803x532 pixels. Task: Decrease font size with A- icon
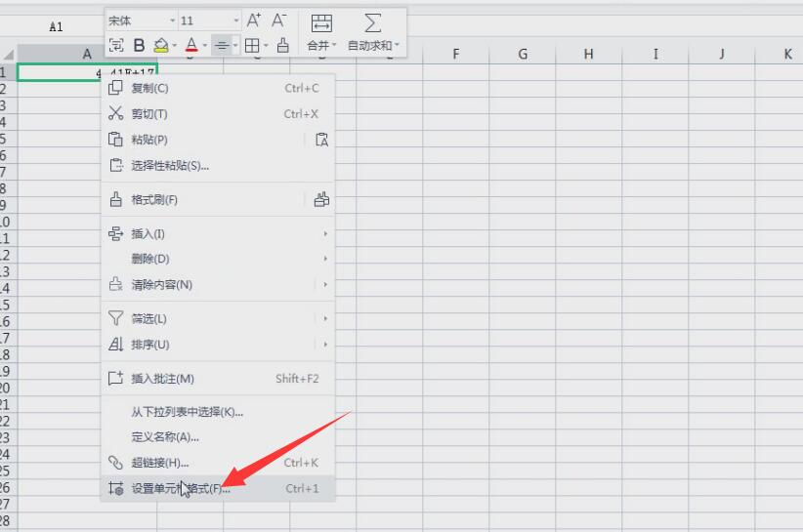[279, 20]
